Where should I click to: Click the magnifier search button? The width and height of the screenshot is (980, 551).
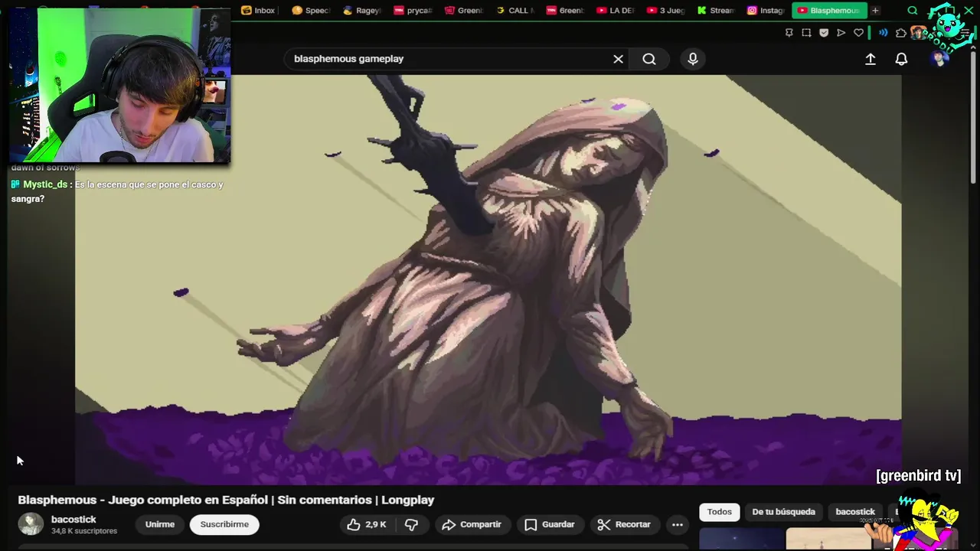click(x=649, y=59)
